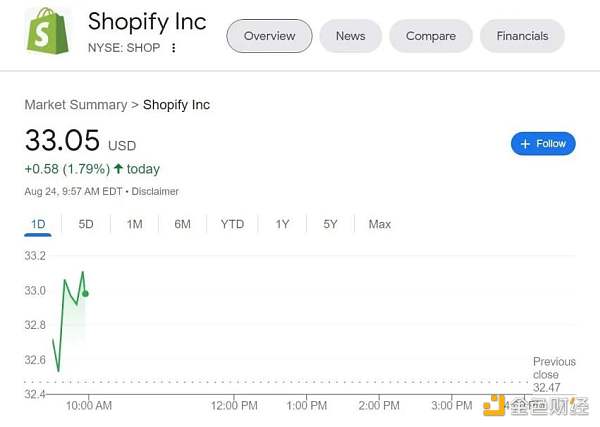
Task: Go to the Financials tab
Action: click(522, 36)
